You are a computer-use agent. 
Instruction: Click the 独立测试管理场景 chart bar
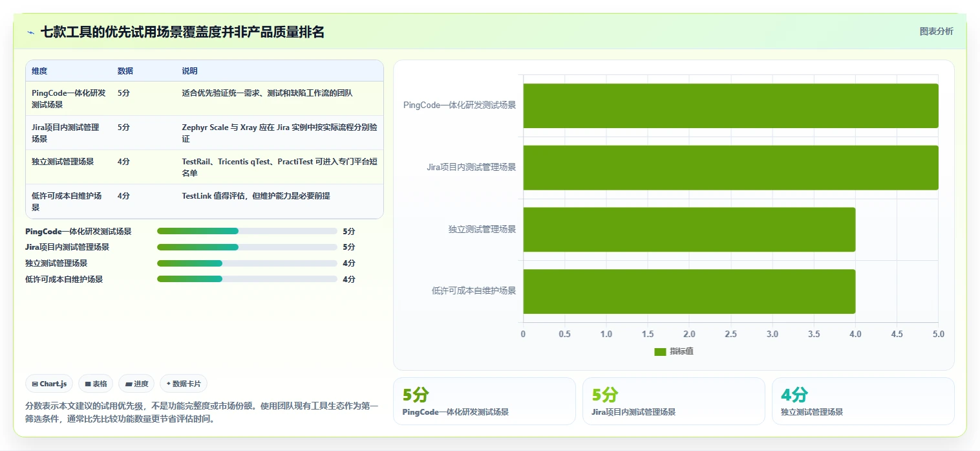click(689, 230)
